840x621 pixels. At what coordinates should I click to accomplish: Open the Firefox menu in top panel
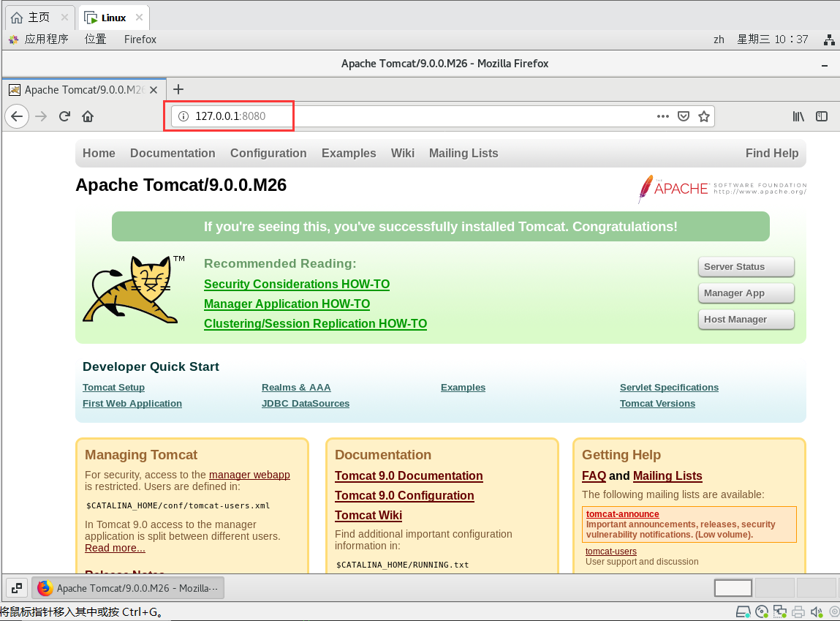tap(140, 39)
